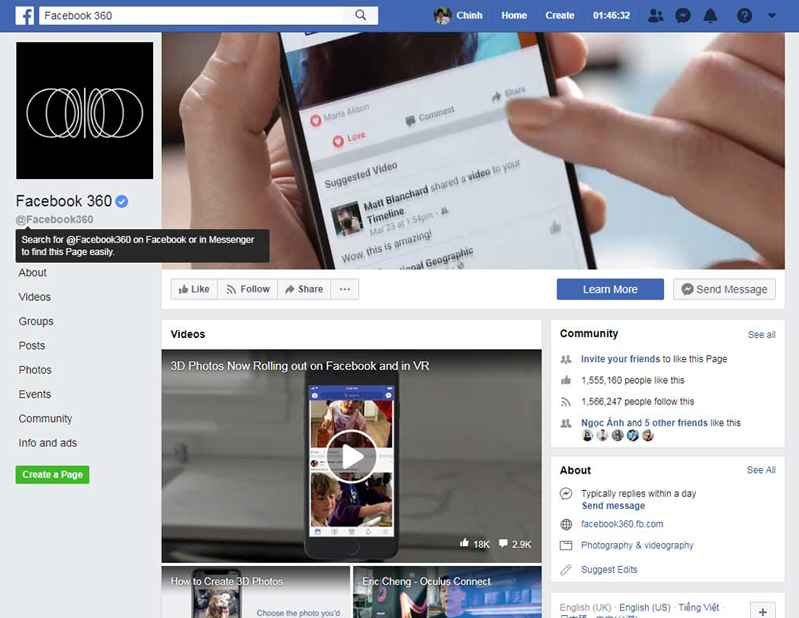Open Events in the sidebar
Screen dimensions: 799x618
(35, 395)
